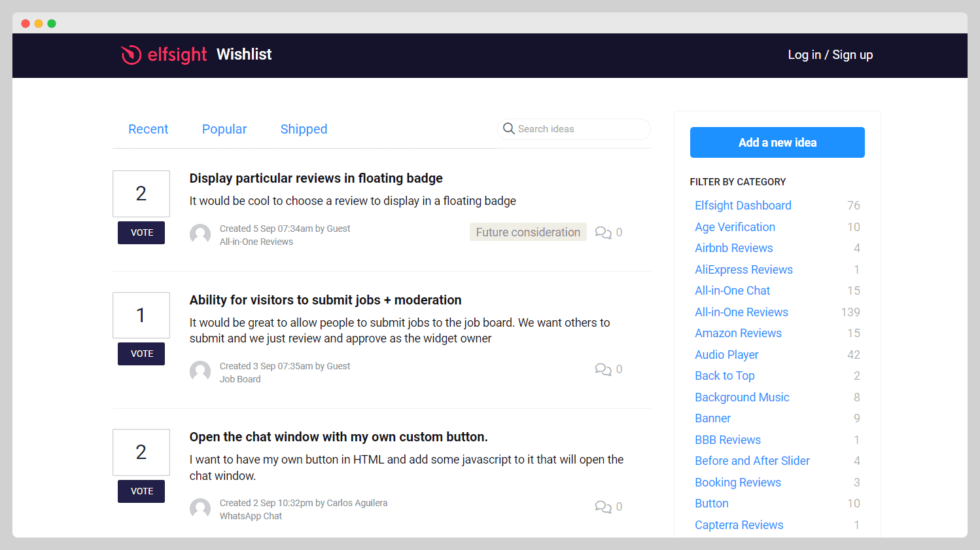Image resolution: width=980 pixels, height=550 pixels.
Task: Click the Job Board category label
Action: (240, 379)
